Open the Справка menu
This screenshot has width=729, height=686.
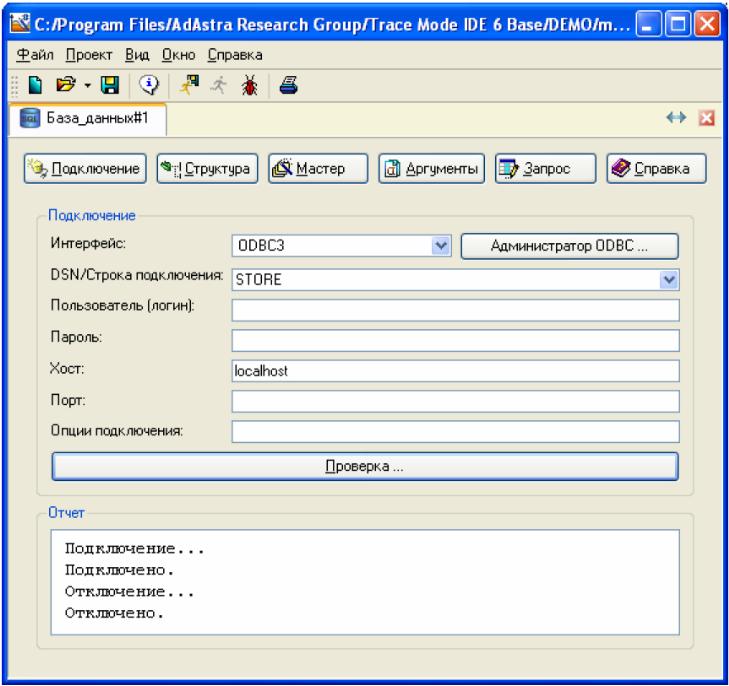[x=235, y=55]
